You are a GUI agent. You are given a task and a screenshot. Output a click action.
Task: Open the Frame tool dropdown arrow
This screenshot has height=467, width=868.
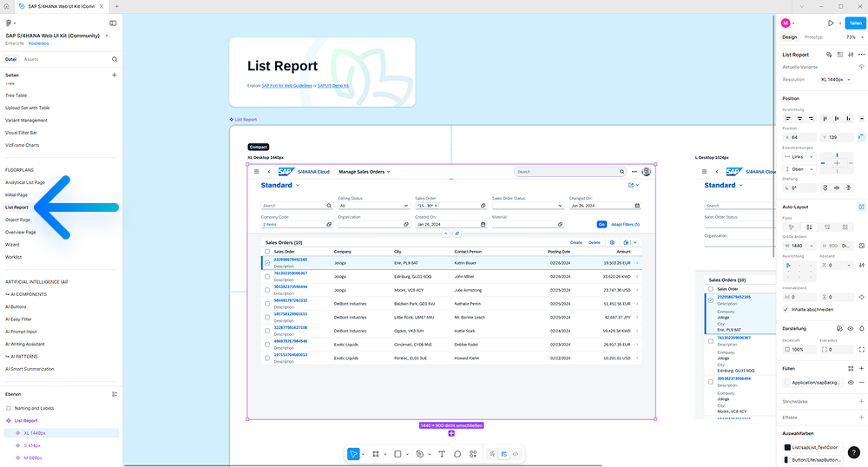click(385, 454)
